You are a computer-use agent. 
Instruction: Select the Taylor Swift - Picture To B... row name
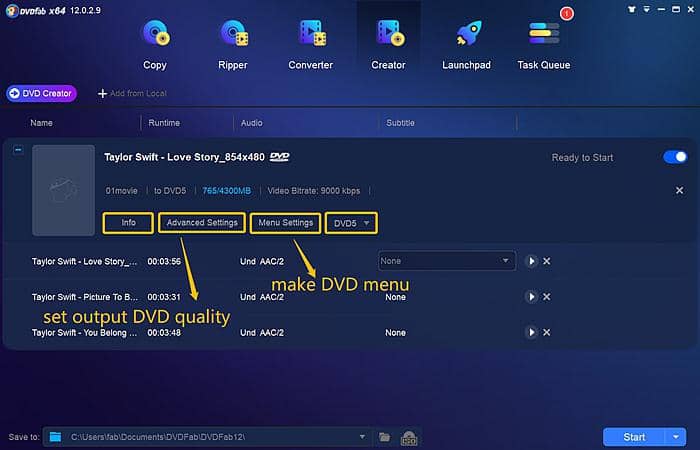[85, 297]
